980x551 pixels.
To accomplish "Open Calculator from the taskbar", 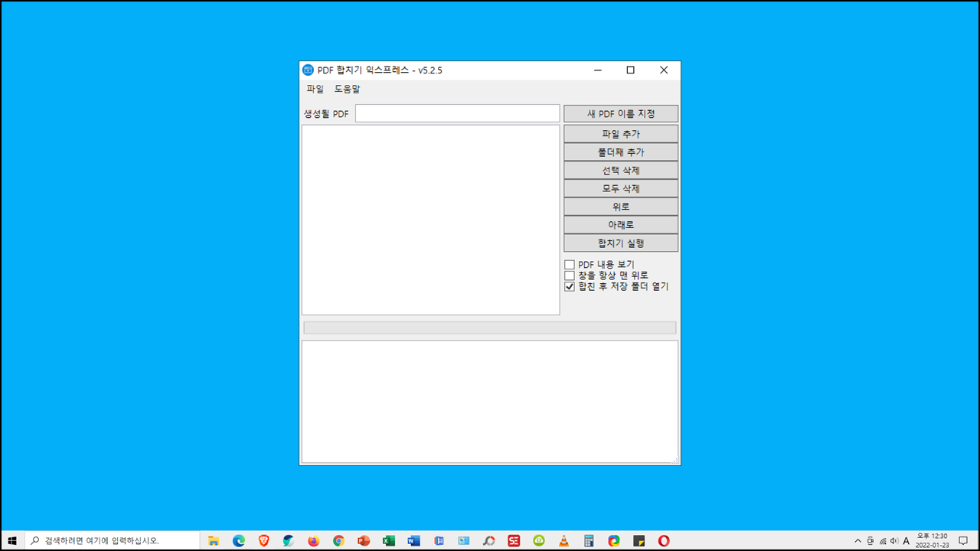I will coord(589,541).
